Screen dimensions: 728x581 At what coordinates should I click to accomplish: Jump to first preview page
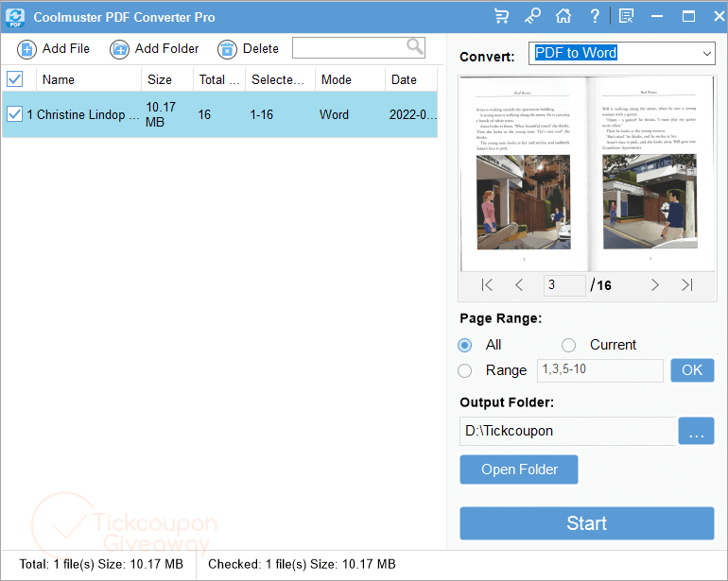pyautogui.click(x=487, y=285)
